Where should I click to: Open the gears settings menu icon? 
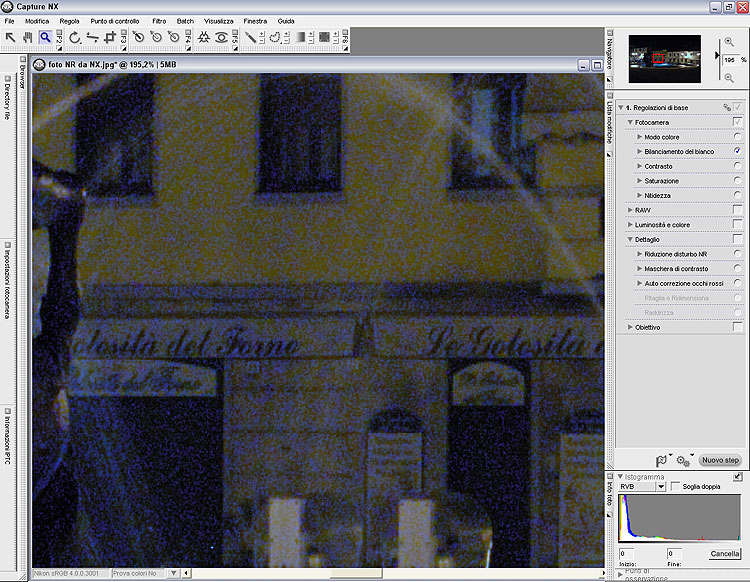point(683,461)
